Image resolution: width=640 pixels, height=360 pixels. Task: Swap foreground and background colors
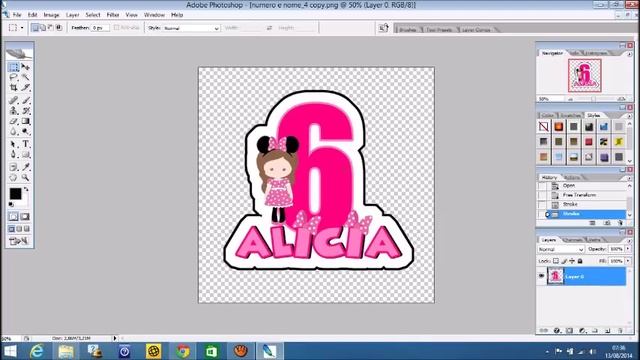coord(27,190)
